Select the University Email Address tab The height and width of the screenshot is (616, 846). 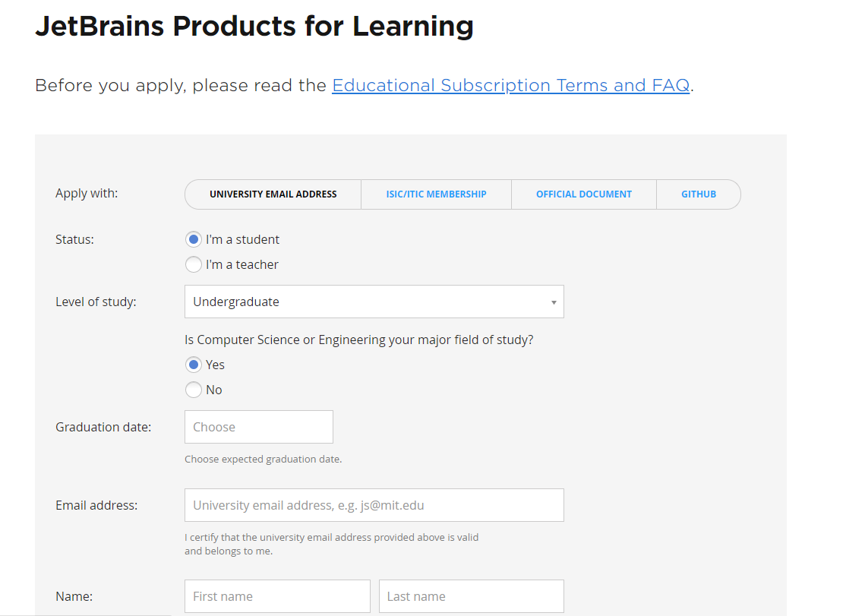point(273,194)
